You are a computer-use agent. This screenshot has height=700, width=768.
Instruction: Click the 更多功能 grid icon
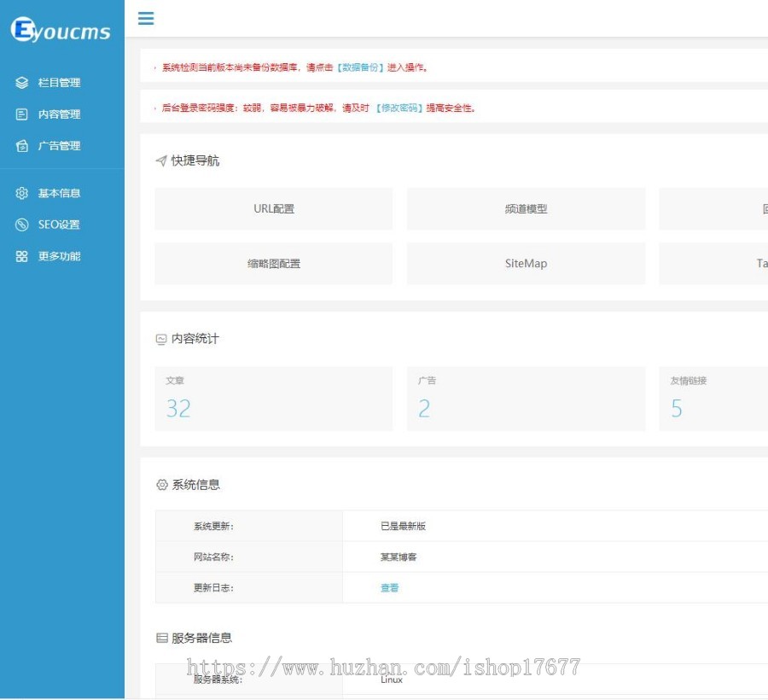pyautogui.click(x=21, y=256)
